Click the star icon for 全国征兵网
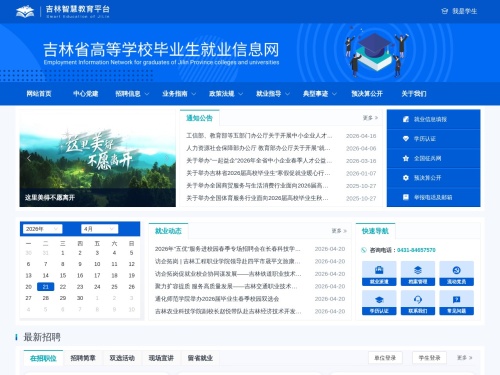 (x=406, y=158)
